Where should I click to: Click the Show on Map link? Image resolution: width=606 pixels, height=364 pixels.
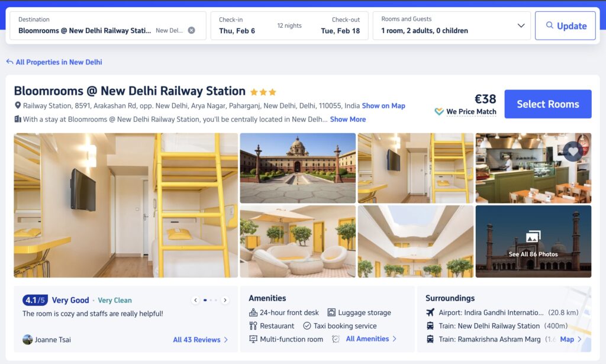(383, 106)
